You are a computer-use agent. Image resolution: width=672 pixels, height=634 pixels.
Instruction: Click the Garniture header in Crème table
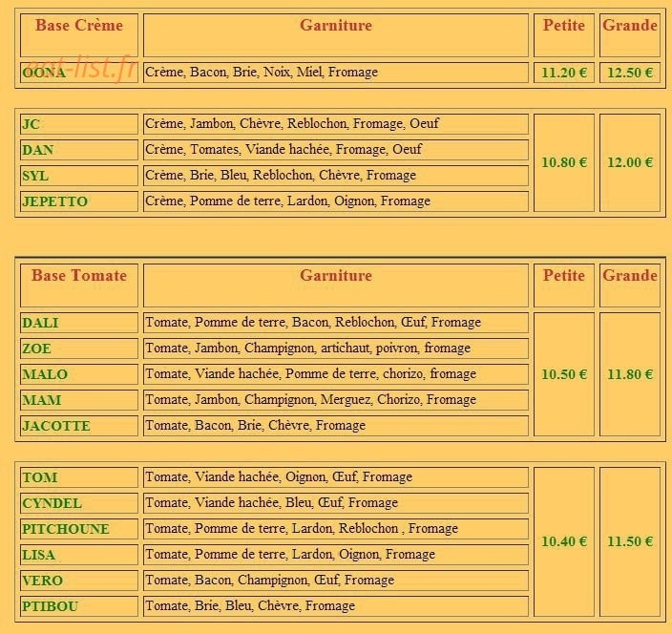point(336,35)
